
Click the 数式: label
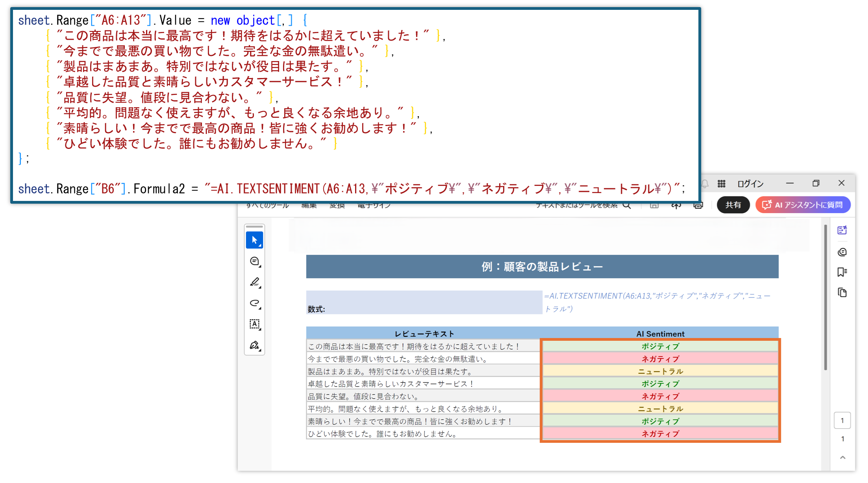click(316, 309)
